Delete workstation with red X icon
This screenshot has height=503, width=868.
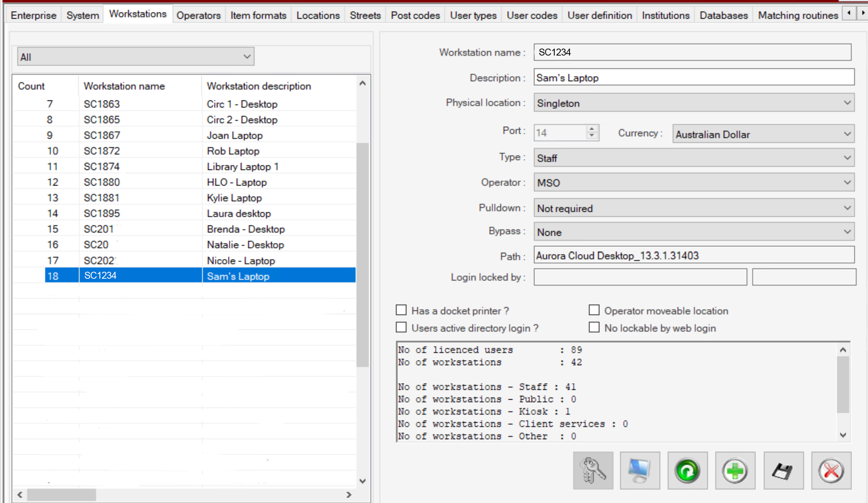pos(831,470)
